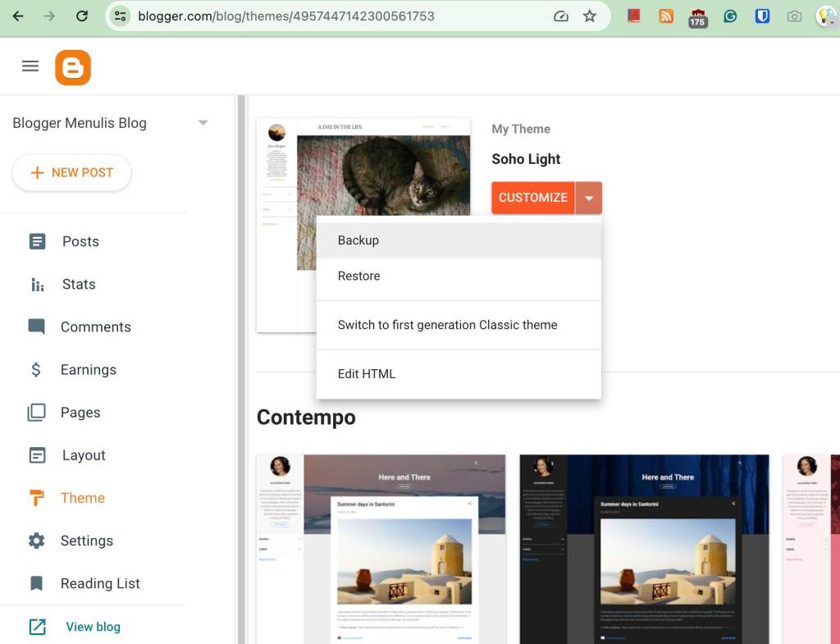Collapse the Customize dropdown arrow
This screenshot has width=840, height=644.
[x=589, y=198]
